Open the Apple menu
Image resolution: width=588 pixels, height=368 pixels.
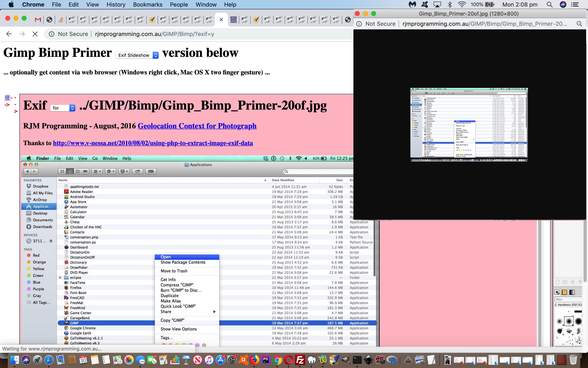pyautogui.click(x=11, y=4)
